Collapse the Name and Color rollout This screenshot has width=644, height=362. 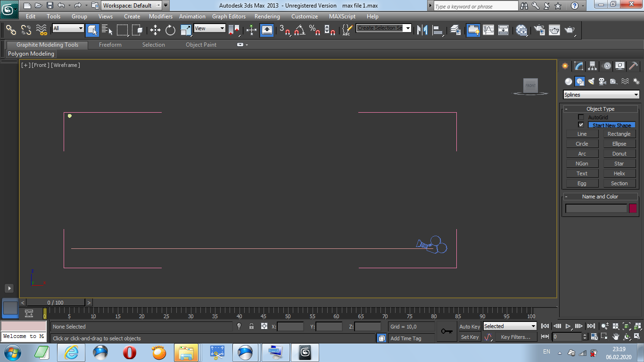click(601, 197)
